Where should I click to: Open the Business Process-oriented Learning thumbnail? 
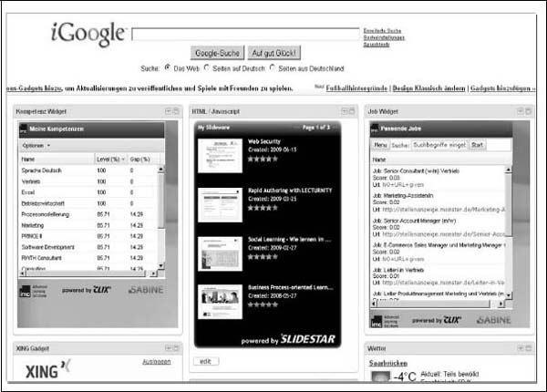click(220, 302)
